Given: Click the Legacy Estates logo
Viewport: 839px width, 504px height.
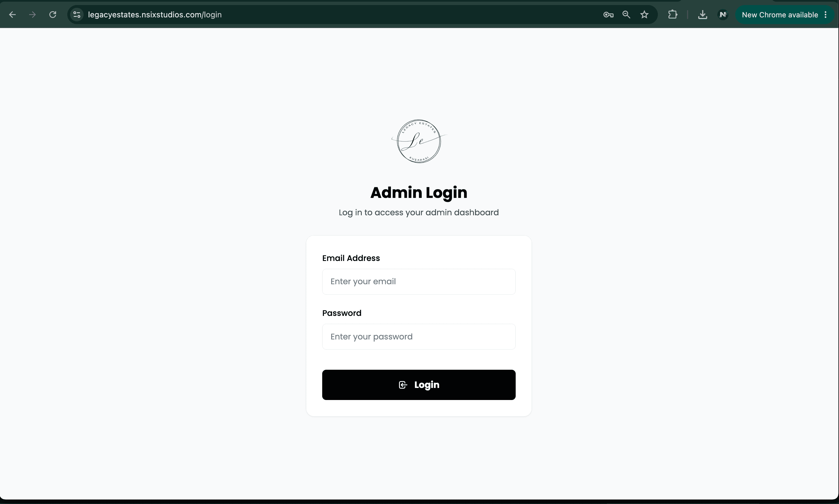Looking at the screenshot, I should (419, 141).
